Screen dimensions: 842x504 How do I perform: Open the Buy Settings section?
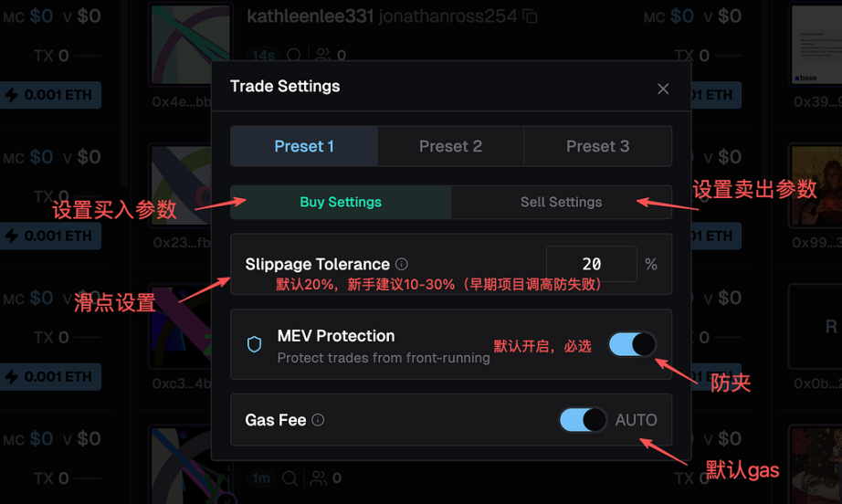pyautogui.click(x=341, y=202)
